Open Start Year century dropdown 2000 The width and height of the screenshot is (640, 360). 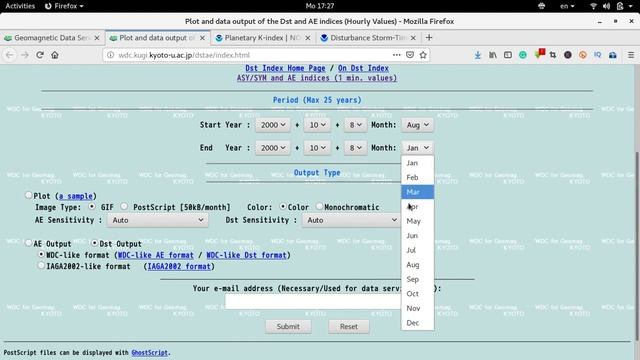click(x=273, y=125)
